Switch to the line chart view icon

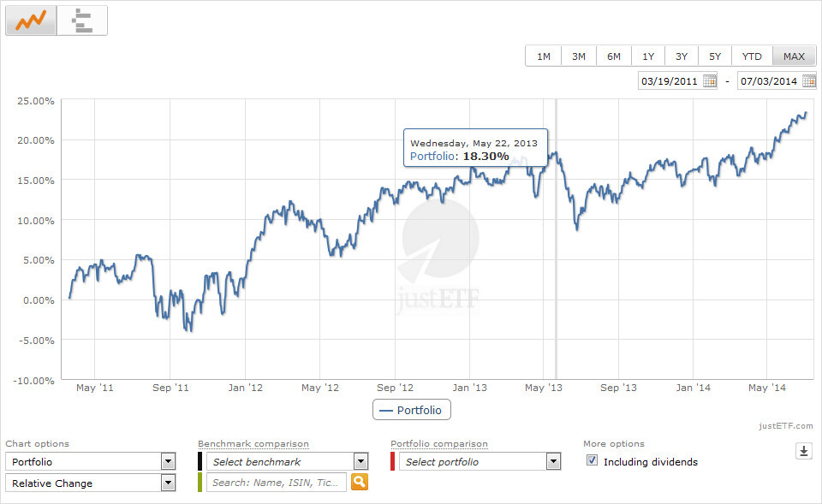31,21
